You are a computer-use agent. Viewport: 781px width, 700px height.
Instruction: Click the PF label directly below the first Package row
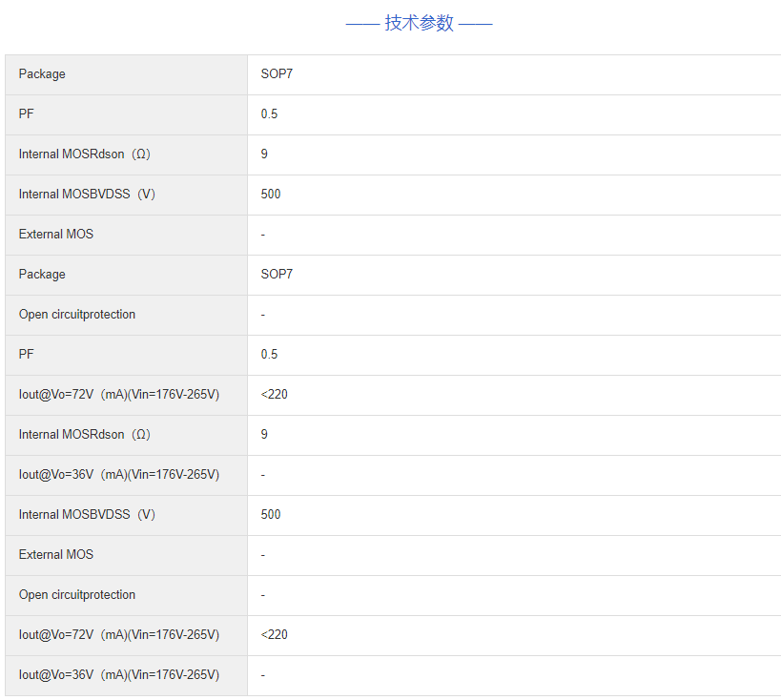pyautogui.click(x=27, y=114)
